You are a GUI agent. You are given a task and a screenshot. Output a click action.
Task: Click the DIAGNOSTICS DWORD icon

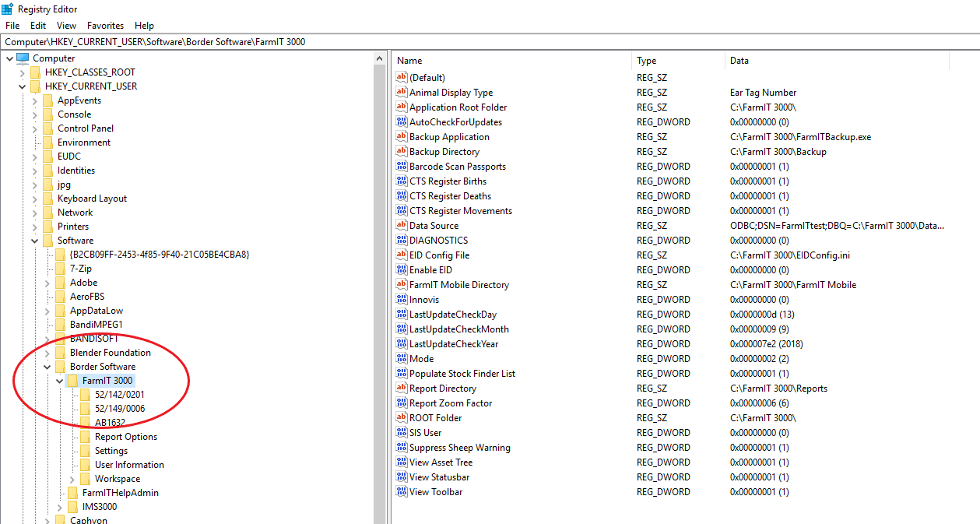tap(402, 240)
